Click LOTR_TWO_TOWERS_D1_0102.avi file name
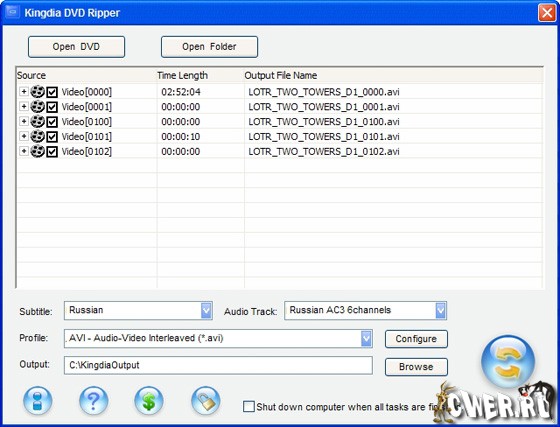 coord(324,152)
